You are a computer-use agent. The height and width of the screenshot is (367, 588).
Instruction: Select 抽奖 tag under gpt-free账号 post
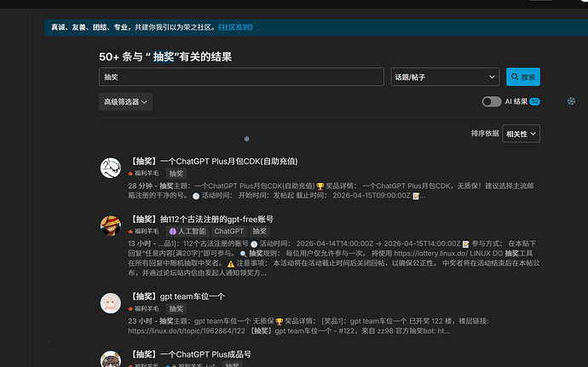pos(260,232)
